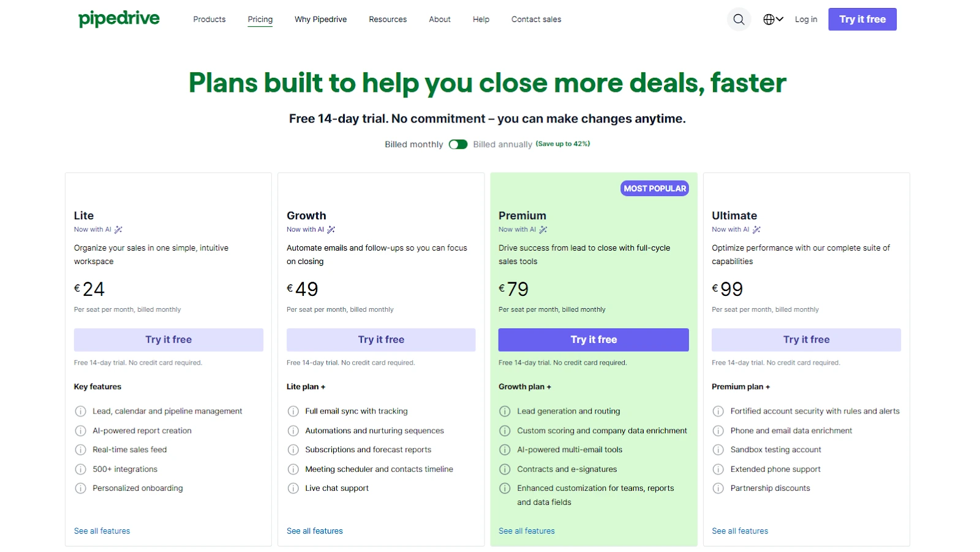Go to the Pricing menu item
This screenshot has height=552, width=980.
260,20
